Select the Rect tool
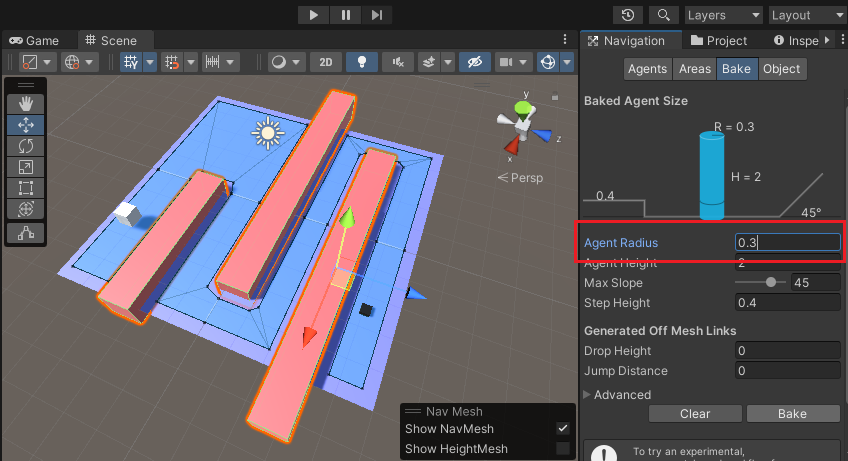The height and width of the screenshot is (461, 848). tap(26, 188)
